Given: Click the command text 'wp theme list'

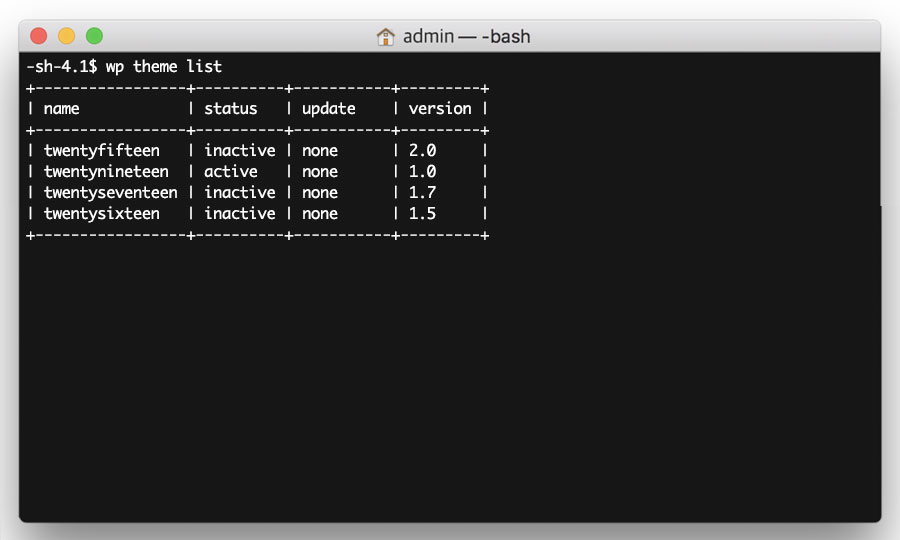Looking at the screenshot, I should 164,67.
